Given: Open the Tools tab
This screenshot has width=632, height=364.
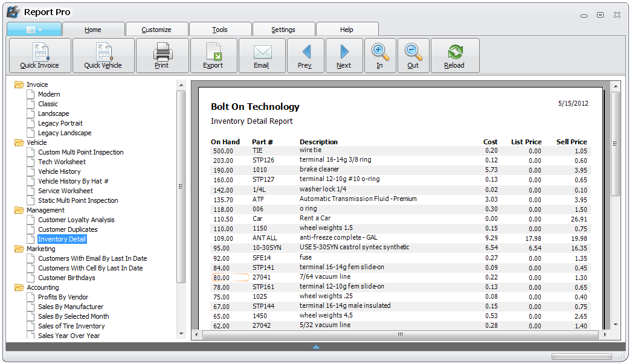Looking at the screenshot, I should click(x=220, y=30).
